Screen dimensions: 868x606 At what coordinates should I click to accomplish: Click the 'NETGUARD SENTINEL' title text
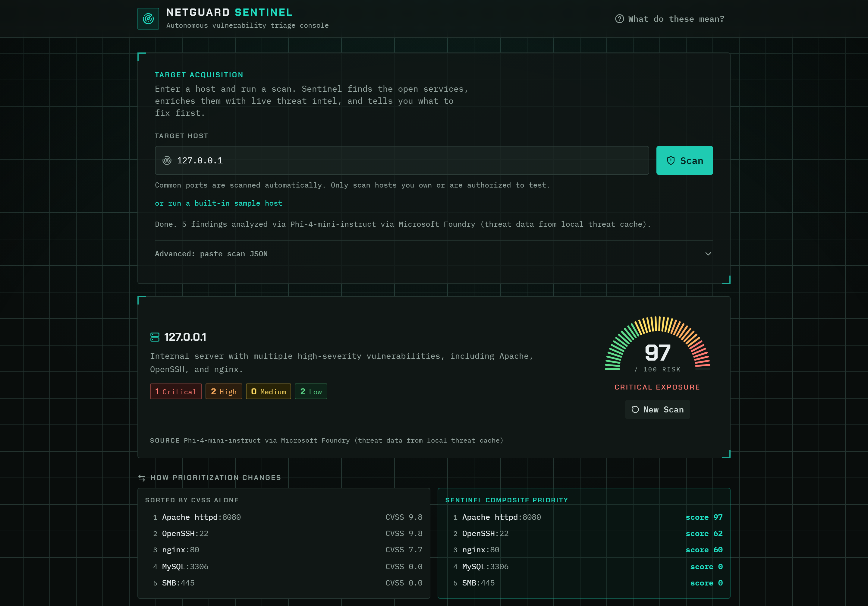229,12
